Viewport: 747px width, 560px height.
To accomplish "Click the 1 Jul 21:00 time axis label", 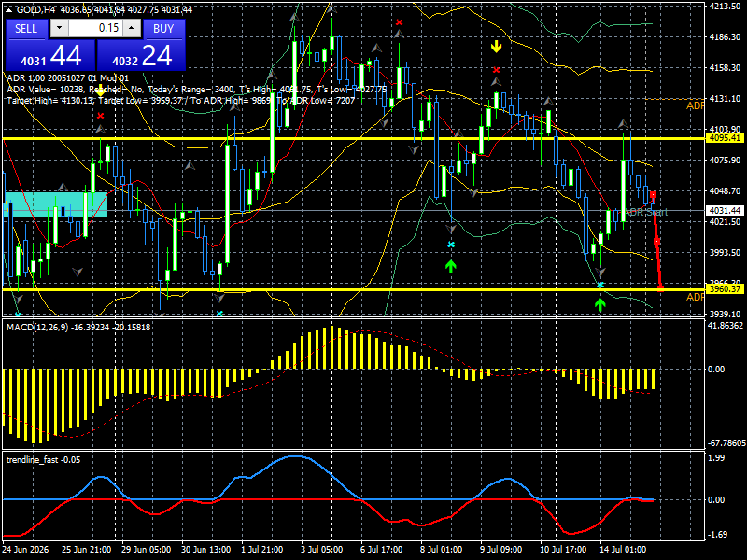I will (x=261, y=550).
